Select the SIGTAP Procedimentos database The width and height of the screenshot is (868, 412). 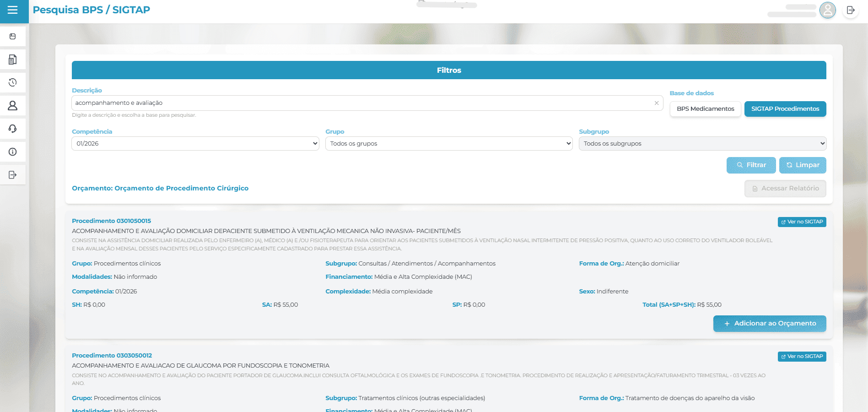click(x=785, y=109)
